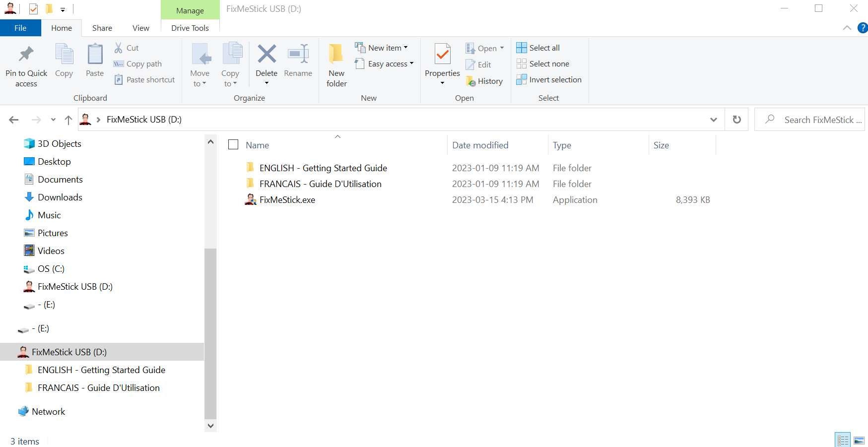
Task: Tick the select-all checkbox beside Name header
Action: point(233,144)
